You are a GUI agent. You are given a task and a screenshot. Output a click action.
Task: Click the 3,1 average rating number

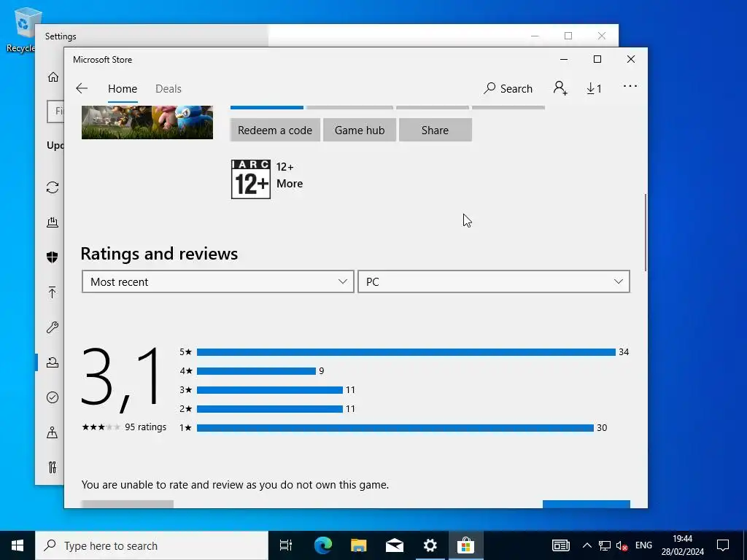(x=121, y=378)
